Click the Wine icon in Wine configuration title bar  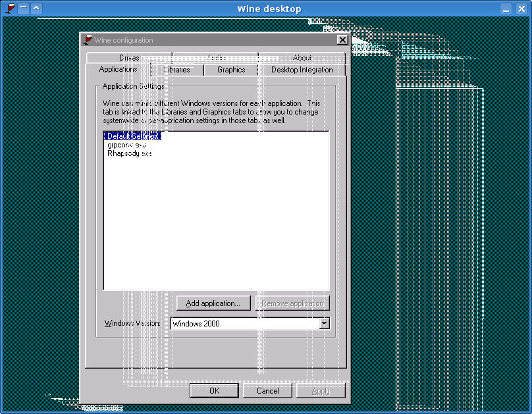click(x=88, y=40)
